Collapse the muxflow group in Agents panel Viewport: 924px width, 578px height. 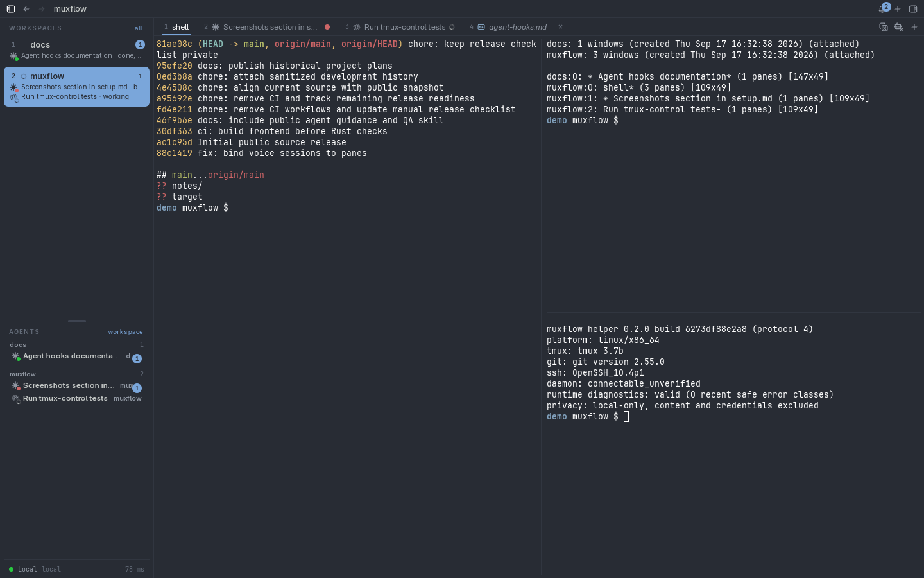point(76,374)
